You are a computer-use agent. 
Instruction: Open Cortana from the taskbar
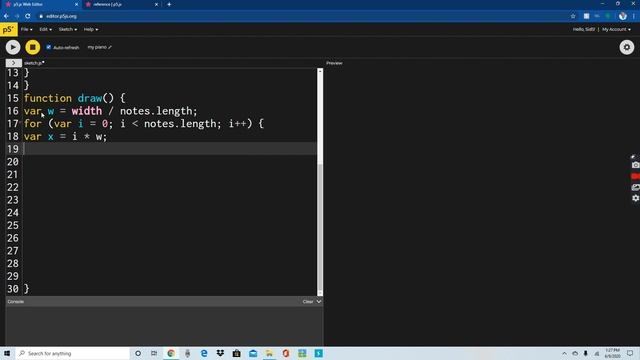tap(138, 353)
